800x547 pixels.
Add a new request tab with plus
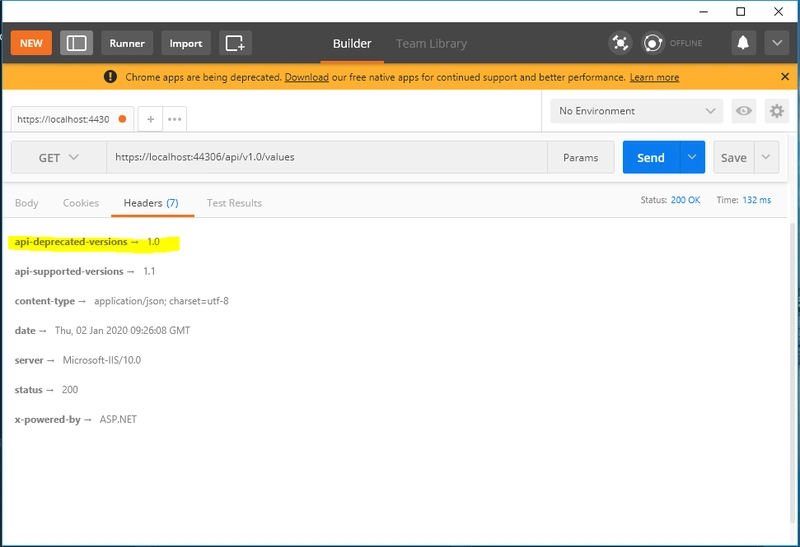[151, 119]
